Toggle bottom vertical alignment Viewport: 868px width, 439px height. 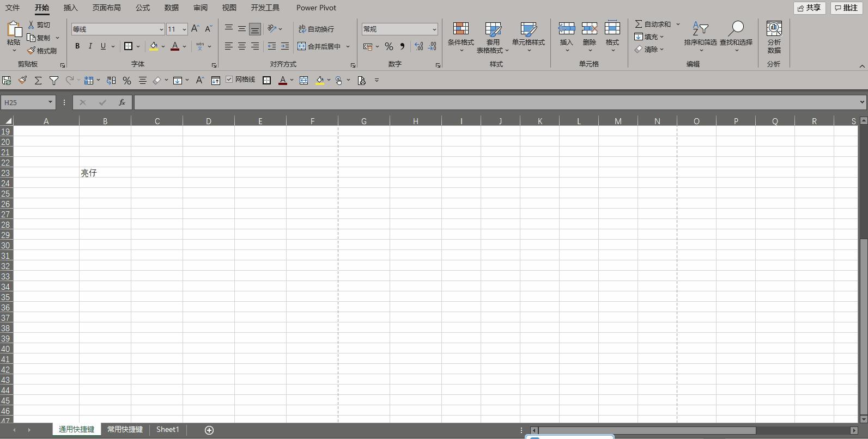click(255, 29)
